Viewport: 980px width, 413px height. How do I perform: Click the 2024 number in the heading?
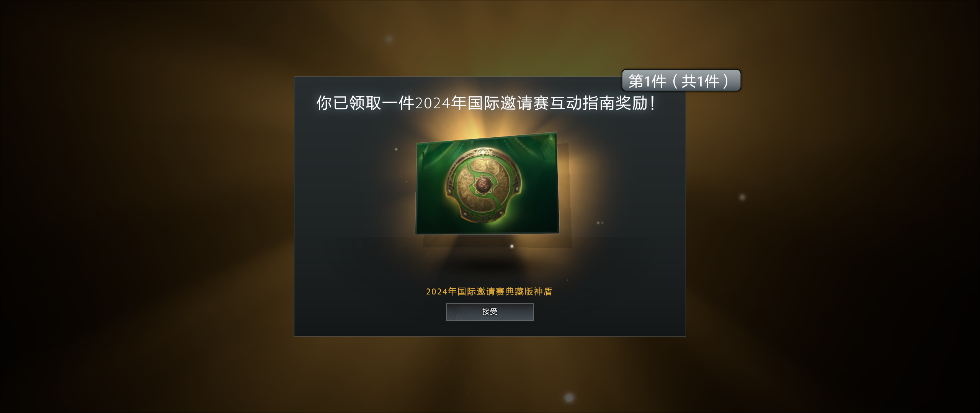[x=433, y=103]
